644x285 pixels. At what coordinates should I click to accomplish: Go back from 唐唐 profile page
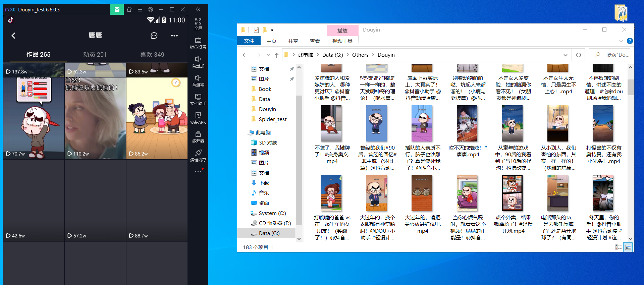pyautogui.click(x=13, y=36)
